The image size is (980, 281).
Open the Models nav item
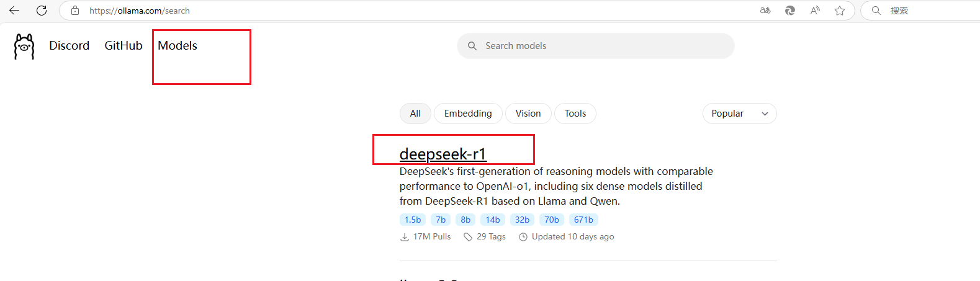pos(178,46)
